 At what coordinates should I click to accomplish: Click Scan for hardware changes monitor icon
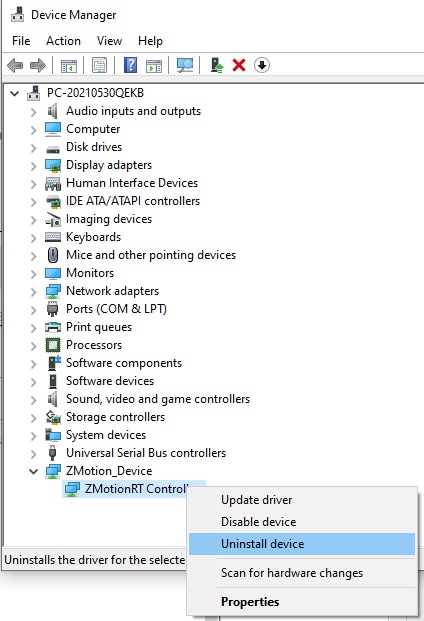point(185,65)
